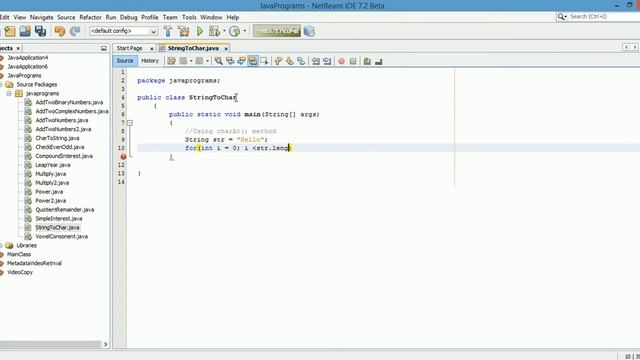The image size is (640, 360).
Task: Toggle Highlight Search in editor toolbar
Action: (x=253, y=61)
